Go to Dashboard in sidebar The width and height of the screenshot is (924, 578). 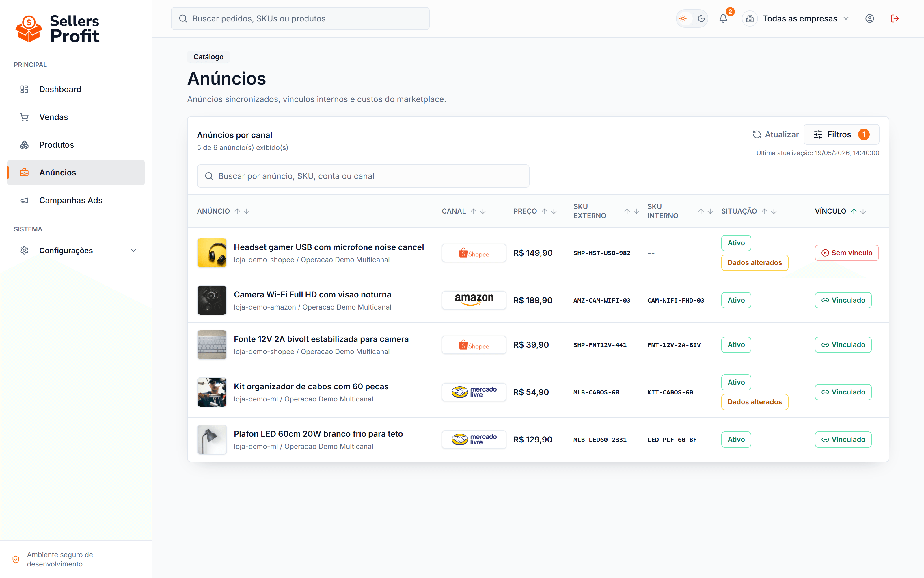(76, 90)
